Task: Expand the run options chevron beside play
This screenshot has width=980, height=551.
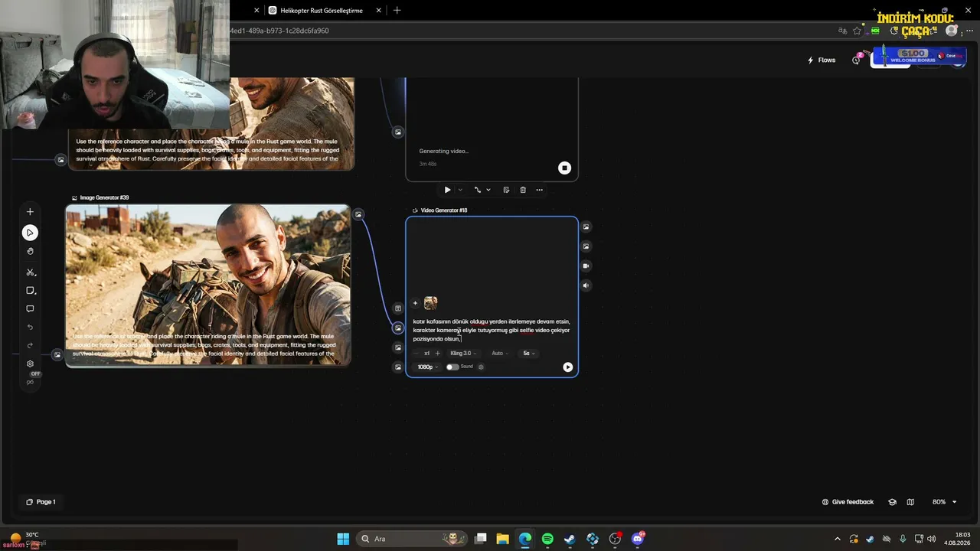Action: [459, 190]
